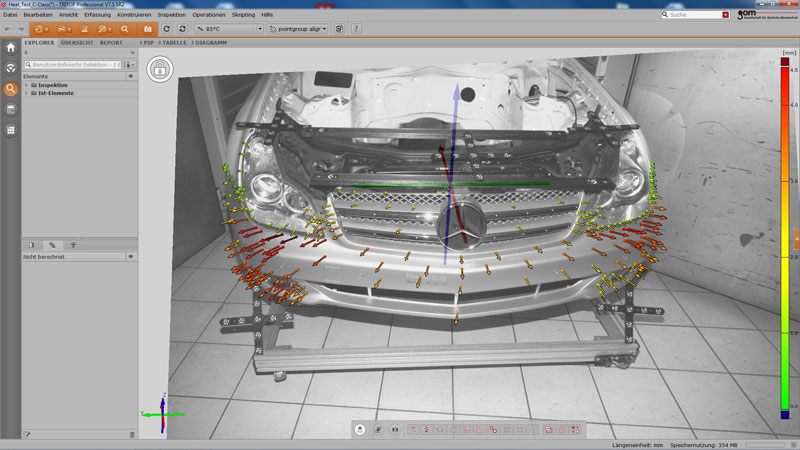This screenshot has height=450, width=800.
Task: Open the Konstruieren menu
Action: 134,15
